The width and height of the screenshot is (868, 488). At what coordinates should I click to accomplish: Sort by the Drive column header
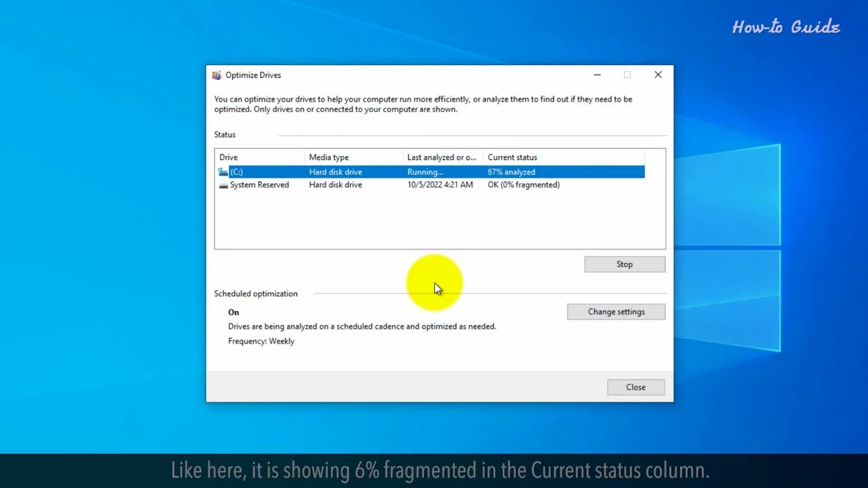click(260, 157)
